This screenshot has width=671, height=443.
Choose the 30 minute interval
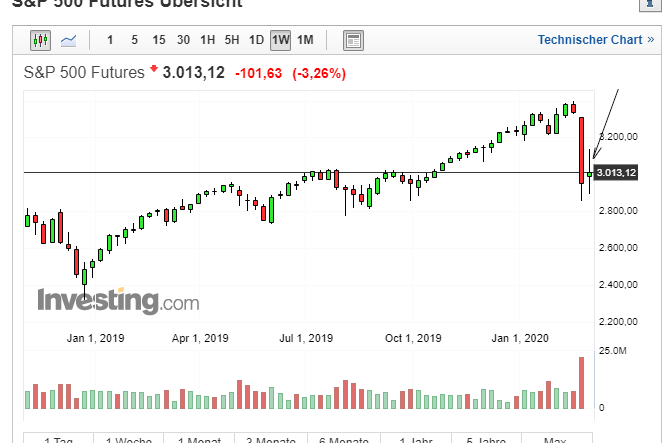pyautogui.click(x=183, y=40)
